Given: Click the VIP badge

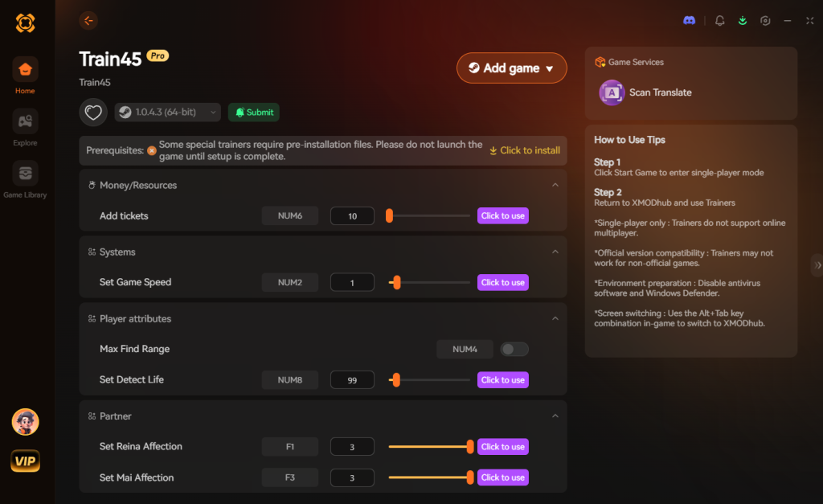Looking at the screenshot, I should [25, 461].
